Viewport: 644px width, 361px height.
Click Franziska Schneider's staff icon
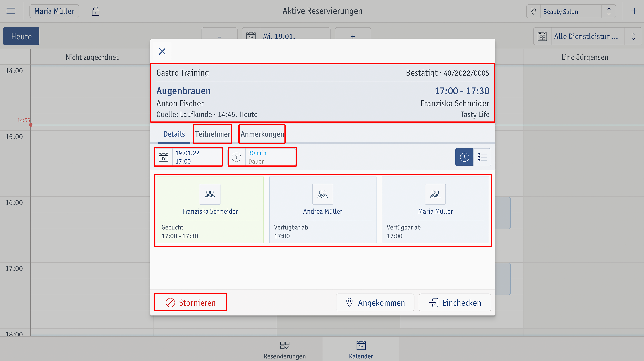(210, 194)
